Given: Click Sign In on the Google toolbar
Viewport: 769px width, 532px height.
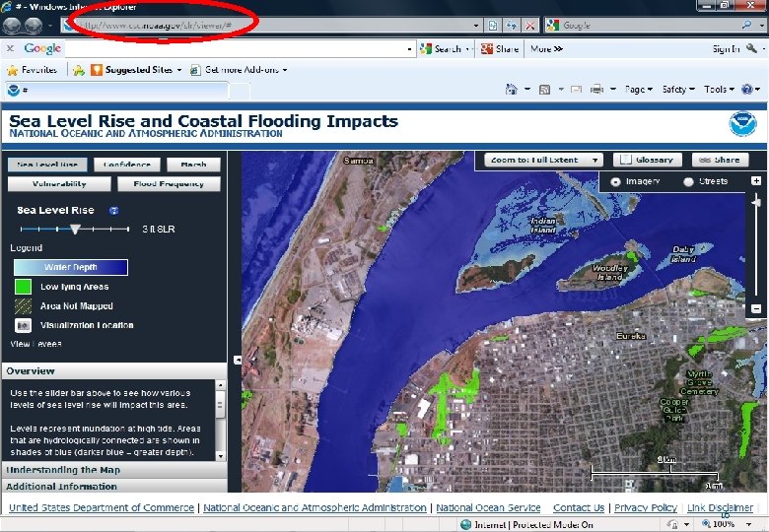Looking at the screenshot, I should [x=726, y=48].
